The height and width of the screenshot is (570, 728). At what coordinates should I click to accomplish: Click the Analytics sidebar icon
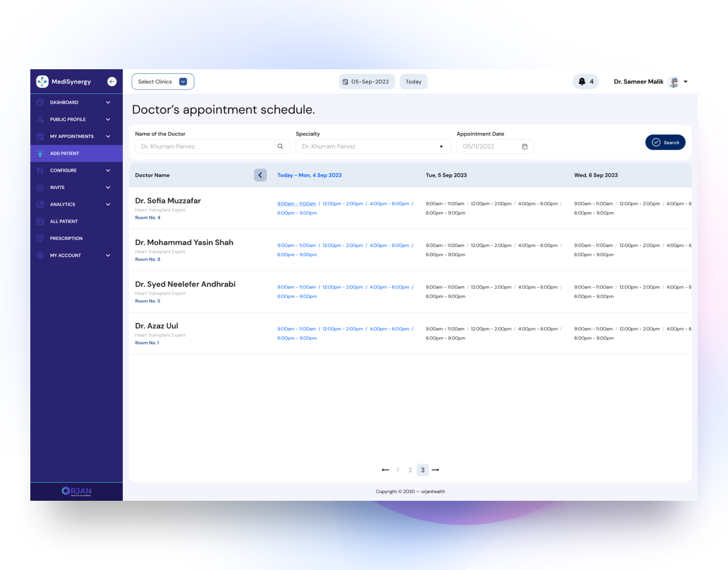pos(40,204)
